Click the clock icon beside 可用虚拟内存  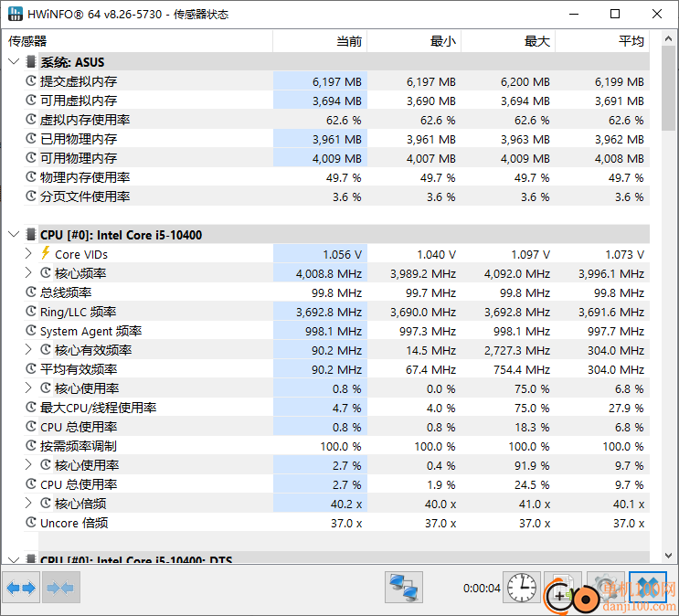(31, 100)
